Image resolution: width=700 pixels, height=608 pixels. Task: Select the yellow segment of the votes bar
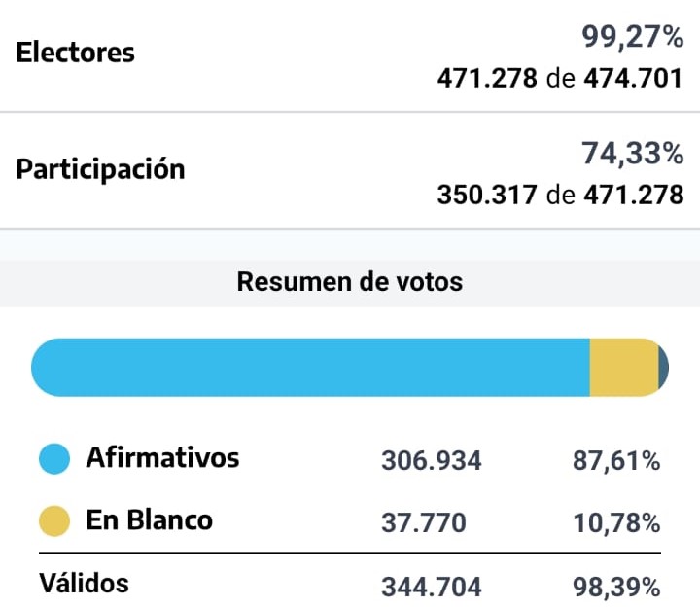(624, 368)
